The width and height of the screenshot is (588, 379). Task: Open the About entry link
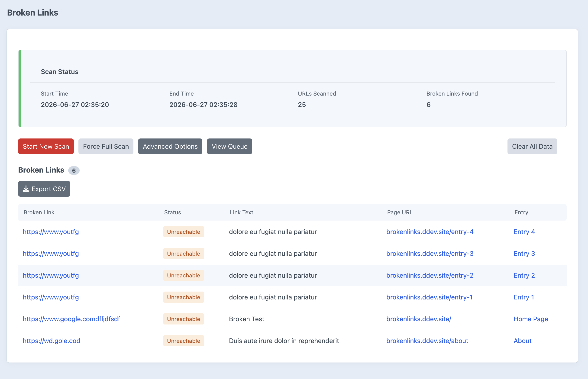[x=523, y=341]
